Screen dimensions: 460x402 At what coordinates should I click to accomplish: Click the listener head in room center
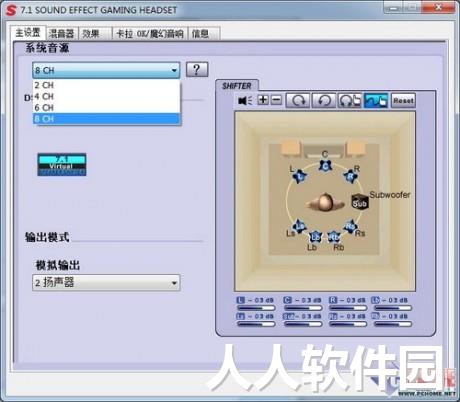(325, 202)
